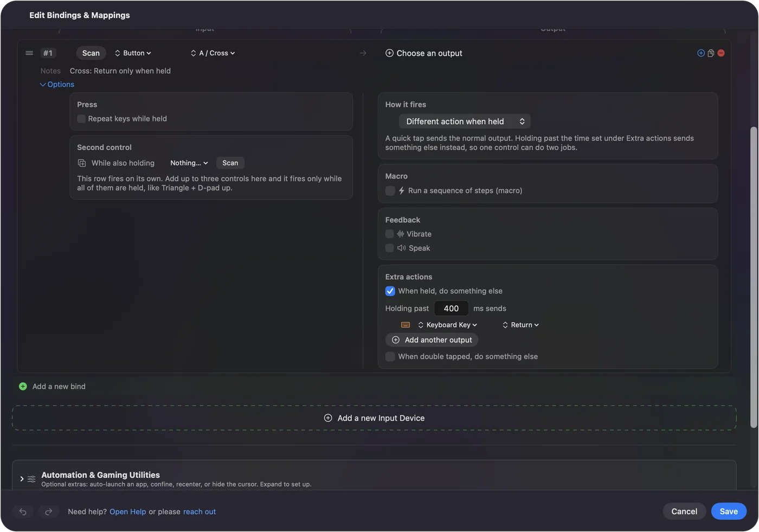The image size is (759, 532).
Task: Open the Button input type dropdown
Action: (133, 53)
